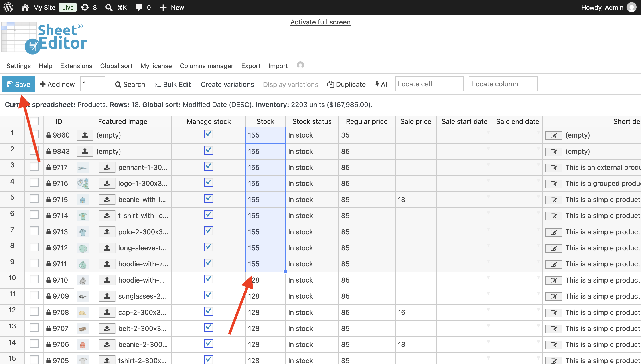The image size is (641, 364).
Task: Save the spreadsheet changes
Action: [19, 84]
